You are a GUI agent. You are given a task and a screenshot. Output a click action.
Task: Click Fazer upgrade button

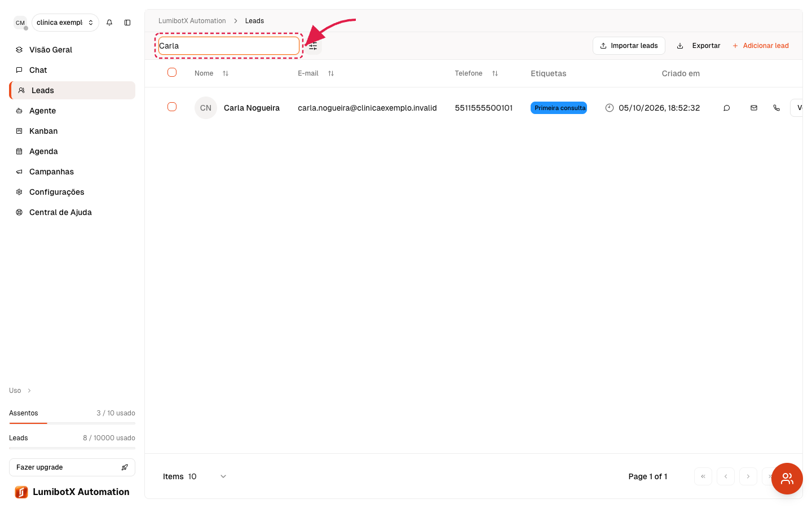(x=72, y=467)
